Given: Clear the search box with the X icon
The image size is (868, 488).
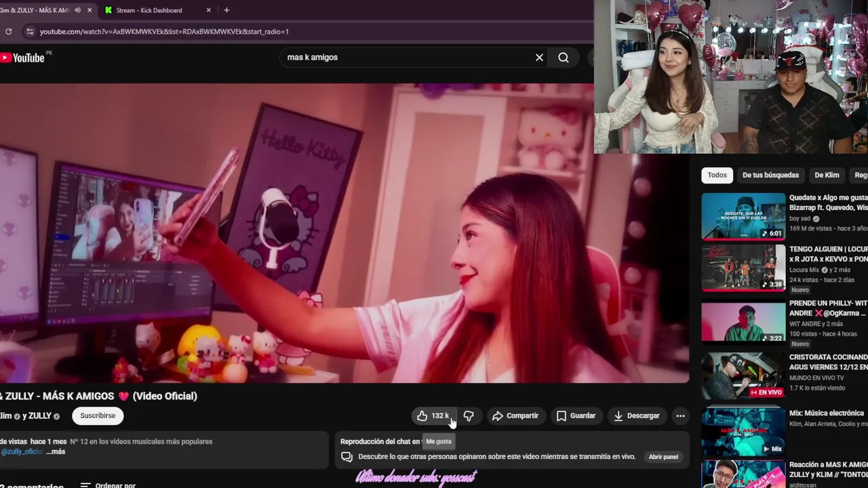Looking at the screenshot, I should pos(539,58).
